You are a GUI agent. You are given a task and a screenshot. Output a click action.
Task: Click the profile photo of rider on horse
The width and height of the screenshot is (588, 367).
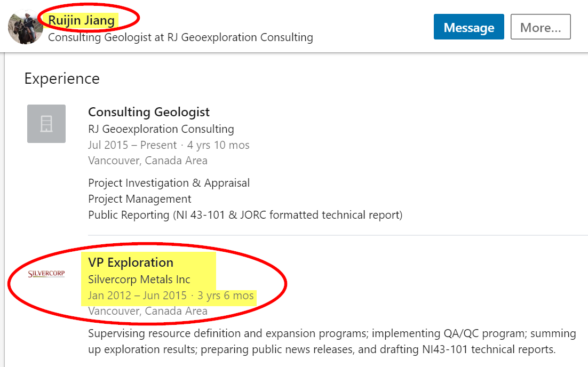25,27
